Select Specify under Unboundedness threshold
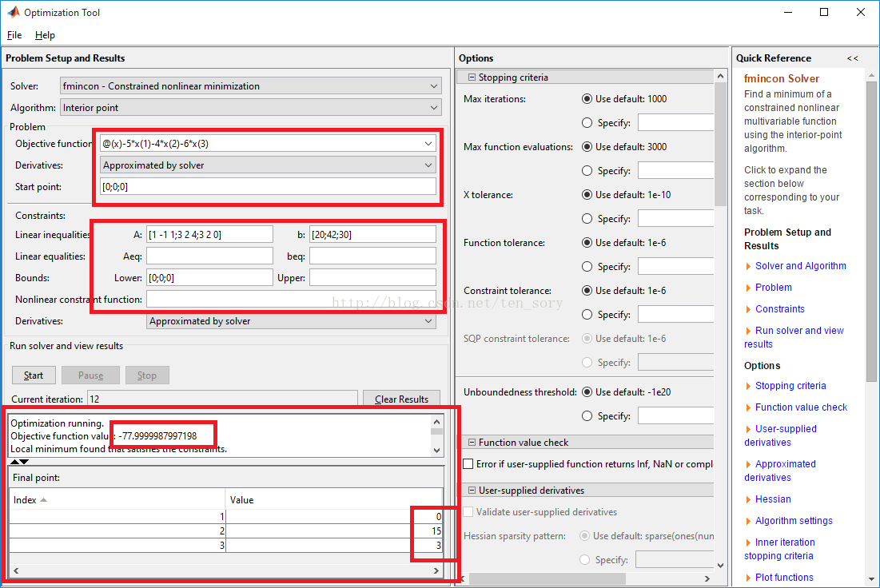This screenshot has width=880, height=588. 587,415
